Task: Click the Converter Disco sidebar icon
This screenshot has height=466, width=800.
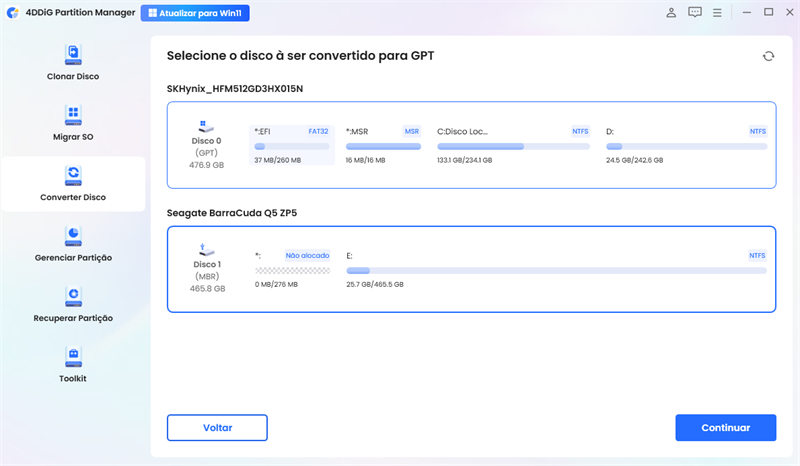Action: [73, 176]
